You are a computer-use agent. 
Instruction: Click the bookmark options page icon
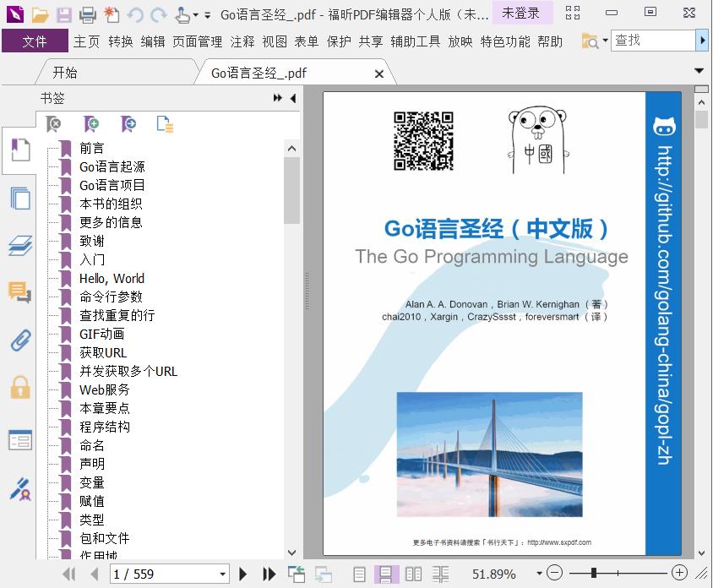pos(165,123)
